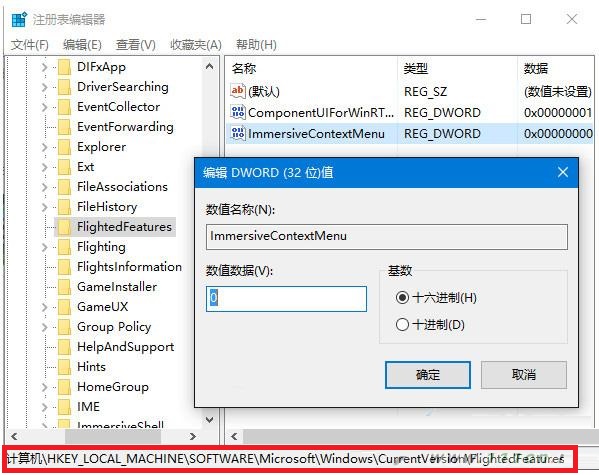Viewport: 599px width, 475px height.
Task: Expand the DriverSearching tree node
Action: 44,87
